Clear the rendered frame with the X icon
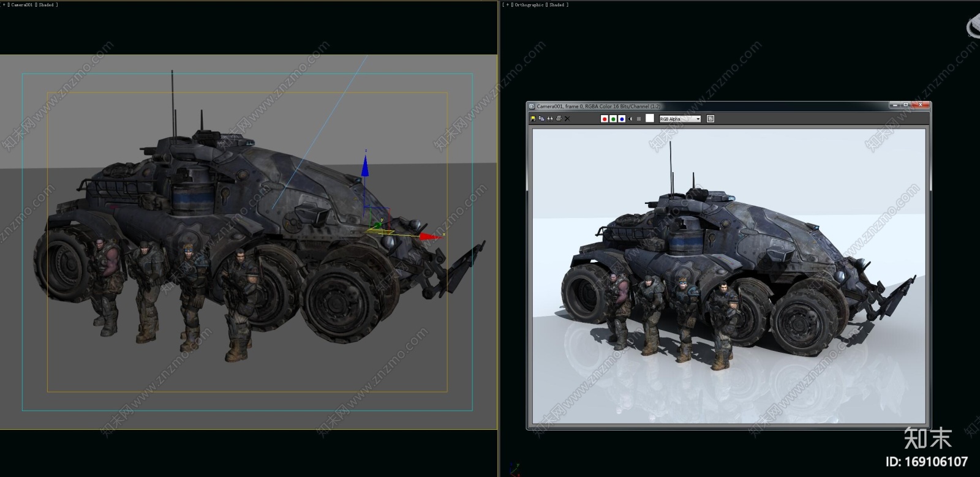 tap(567, 119)
